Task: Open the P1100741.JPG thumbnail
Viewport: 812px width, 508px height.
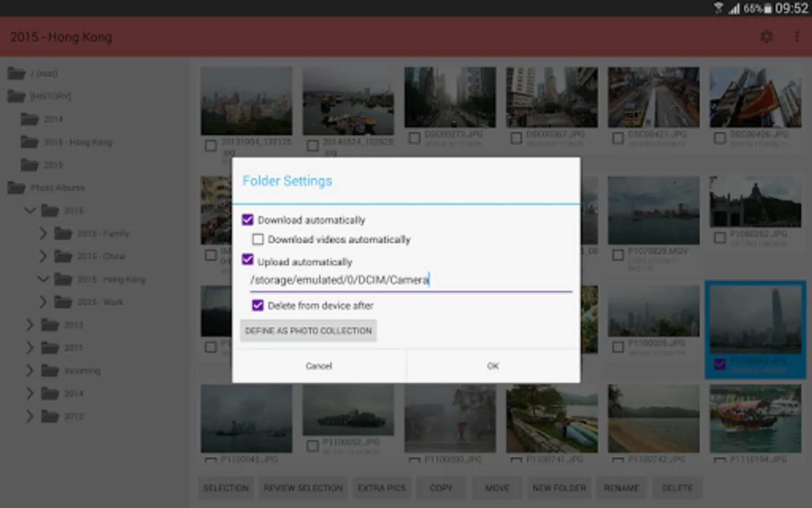Action: (552, 418)
